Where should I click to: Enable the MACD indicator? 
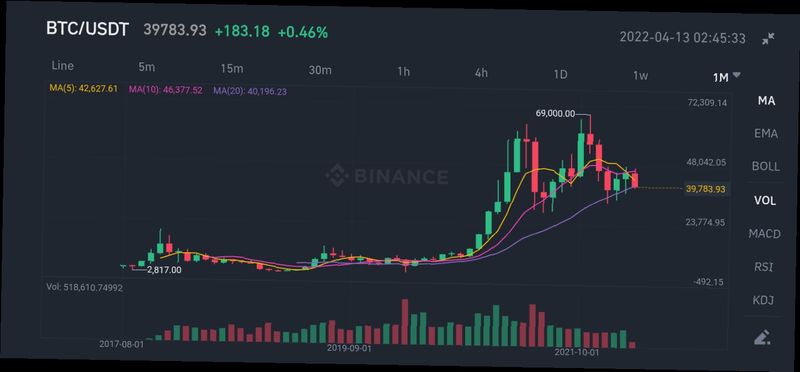(764, 234)
